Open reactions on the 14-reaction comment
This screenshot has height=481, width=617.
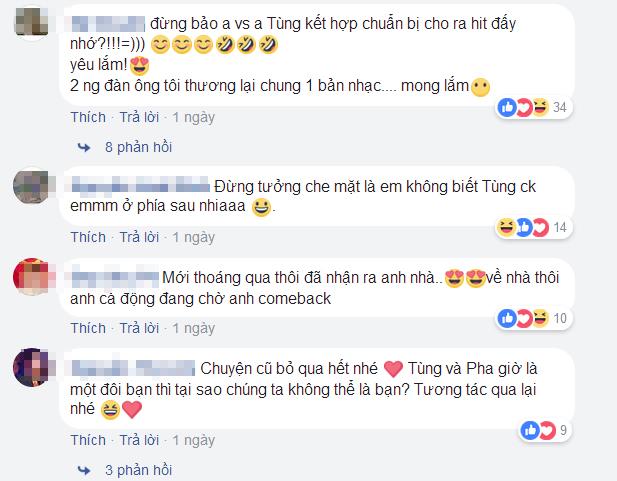pos(533,228)
